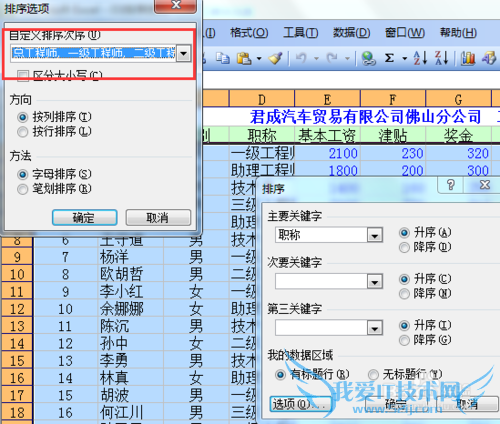Select 按行排序 radio button
The image size is (500, 424).
pos(22,132)
